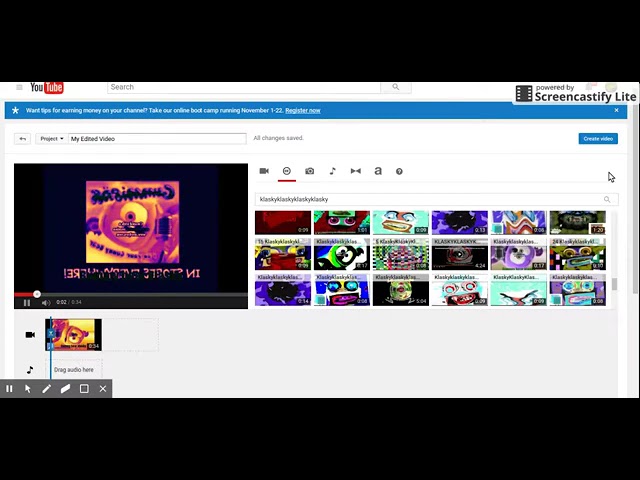Open the videos camera tab

(264, 171)
